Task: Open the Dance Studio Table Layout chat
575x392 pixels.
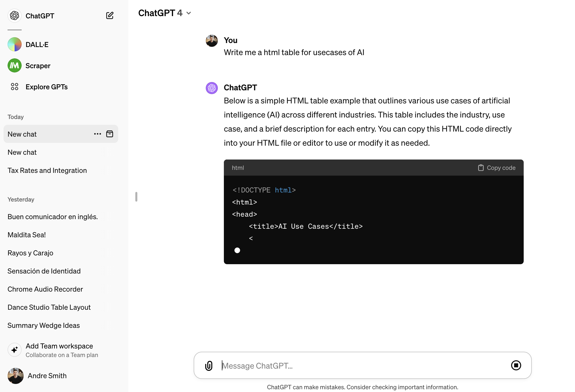Action: [49, 307]
